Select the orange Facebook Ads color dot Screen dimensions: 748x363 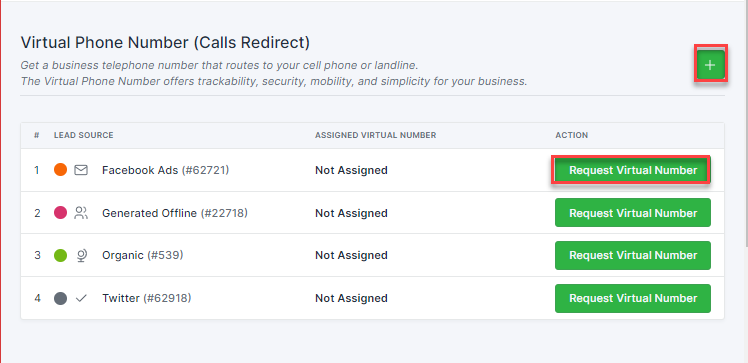61,170
